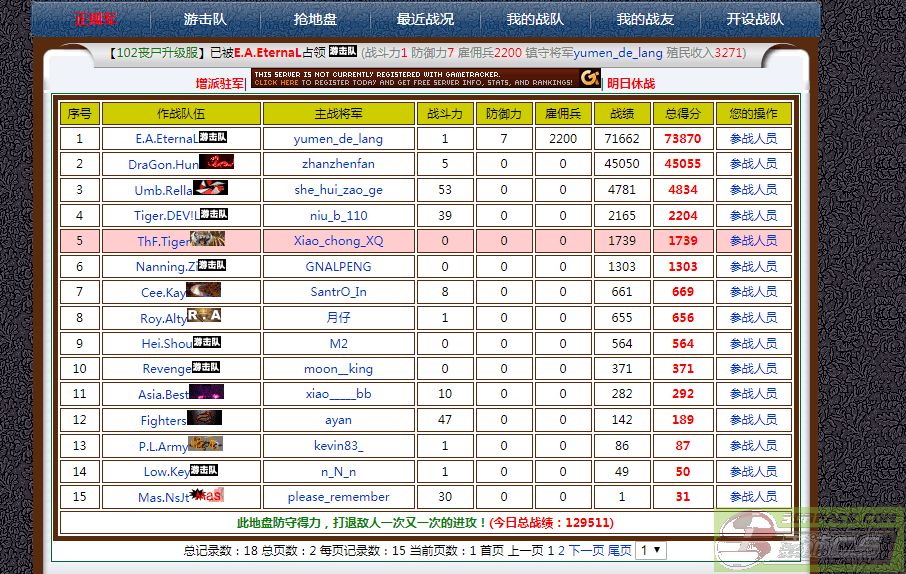Click the GameTracker logo in the banner
This screenshot has width=906, height=574.
tap(590, 78)
